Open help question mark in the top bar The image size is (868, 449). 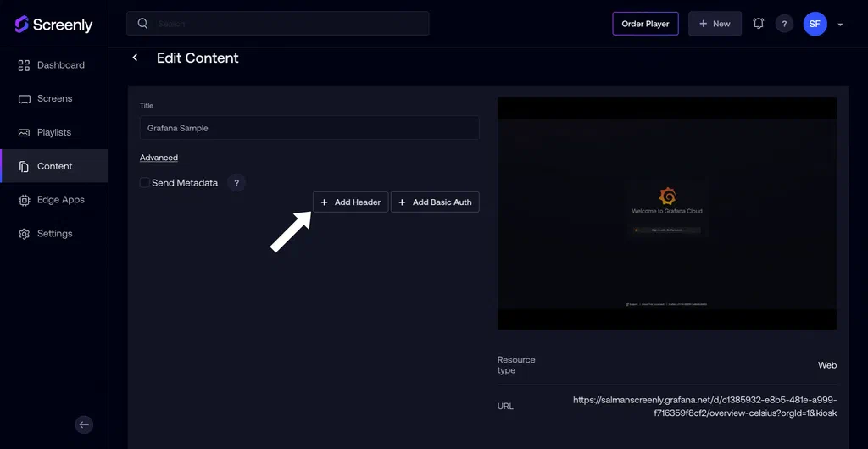tap(784, 24)
